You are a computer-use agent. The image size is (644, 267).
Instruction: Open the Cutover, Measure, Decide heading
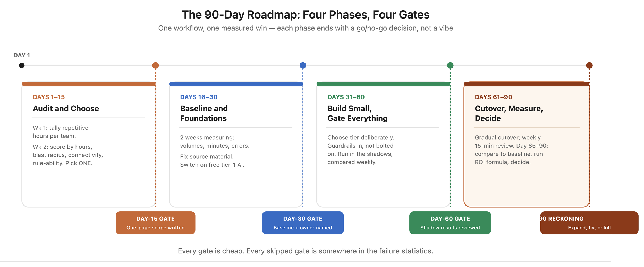[509, 113]
